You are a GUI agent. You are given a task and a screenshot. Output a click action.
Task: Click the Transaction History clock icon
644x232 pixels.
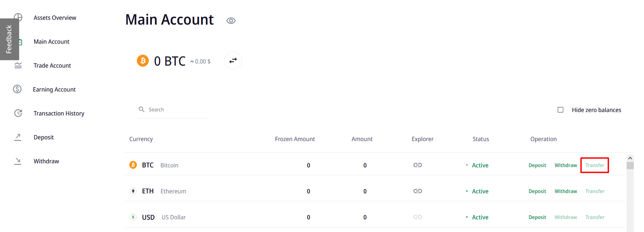click(x=18, y=113)
